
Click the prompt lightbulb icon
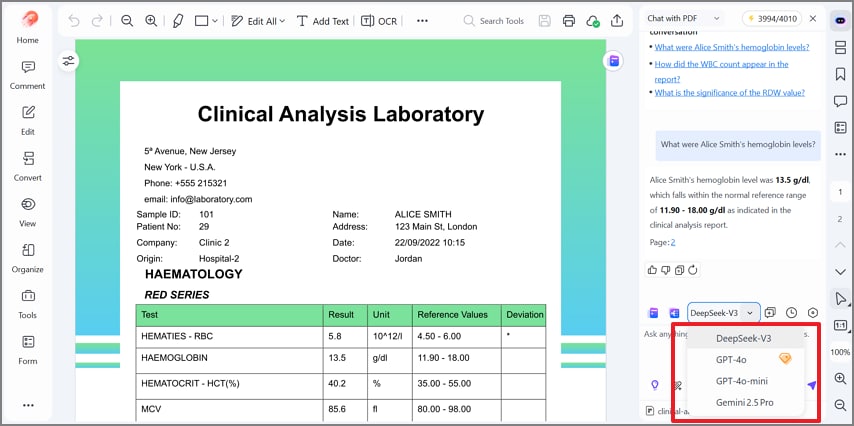[655, 385]
